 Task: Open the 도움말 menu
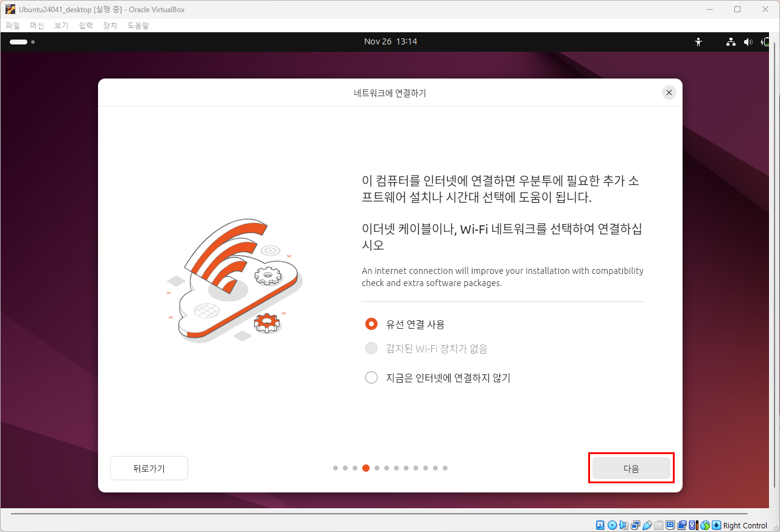coord(138,26)
